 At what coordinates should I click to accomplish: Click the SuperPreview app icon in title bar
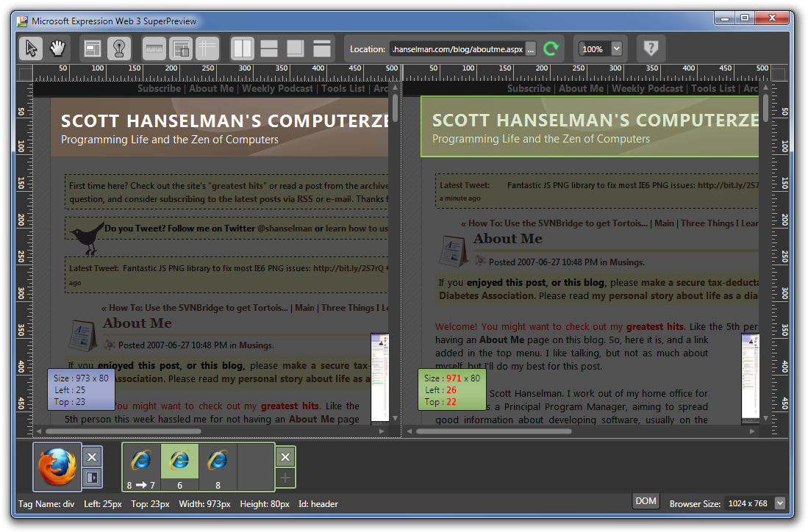(22, 21)
